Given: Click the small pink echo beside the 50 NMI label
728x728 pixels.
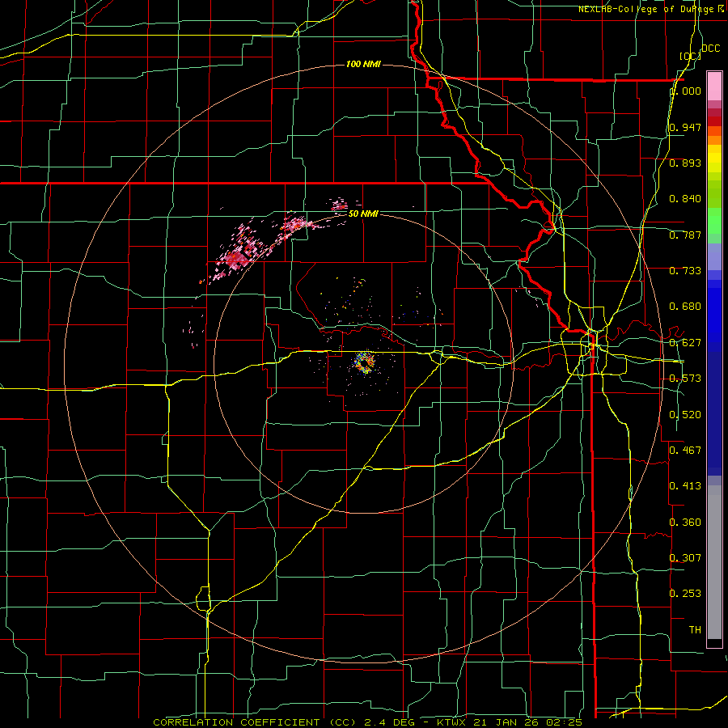Looking at the screenshot, I should click(340, 205).
